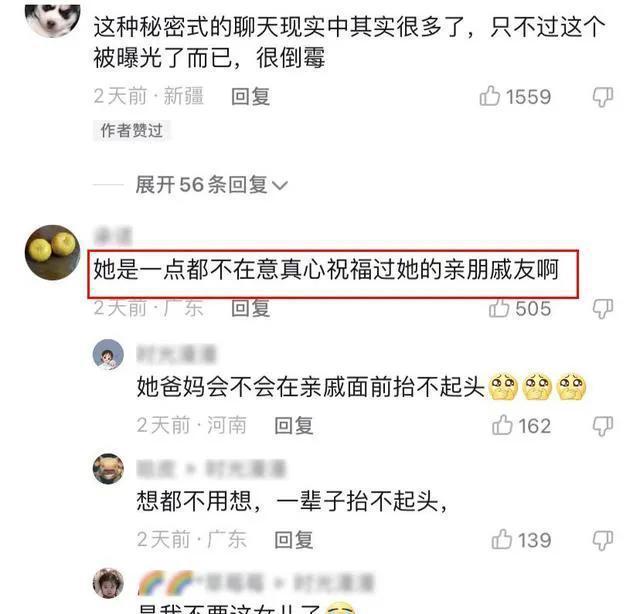The width and height of the screenshot is (640, 614).
Task: Reply to the 505-like Guangdong comment
Action: [x=250, y=308]
